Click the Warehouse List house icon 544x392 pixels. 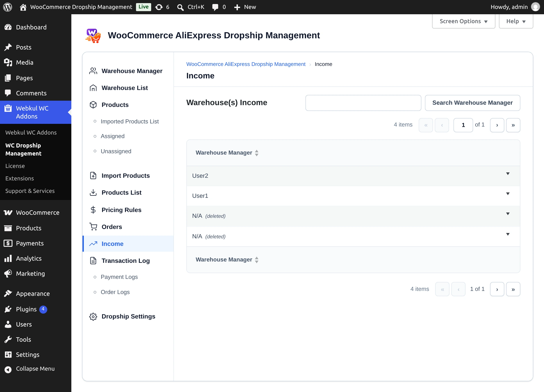coord(93,88)
